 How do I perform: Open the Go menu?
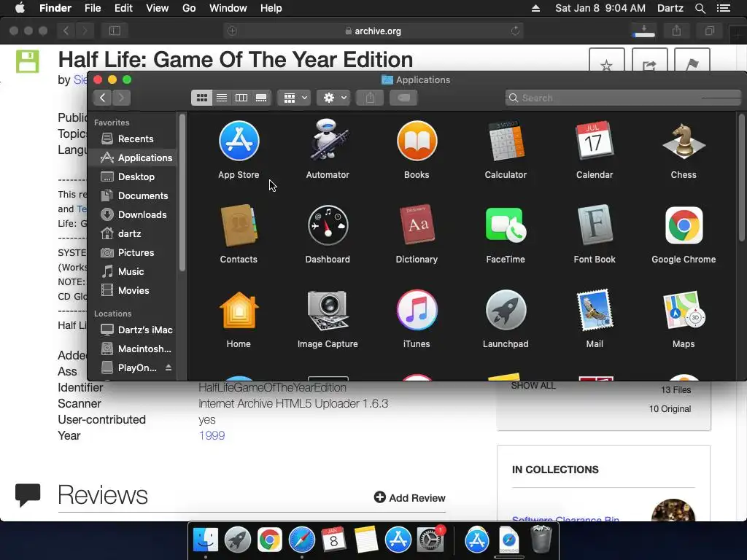click(x=189, y=8)
